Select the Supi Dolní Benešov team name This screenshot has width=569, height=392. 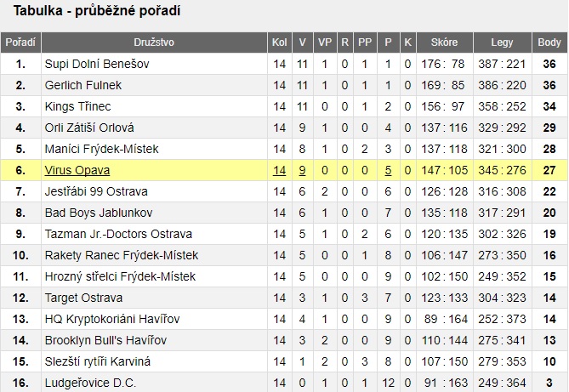point(97,64)
